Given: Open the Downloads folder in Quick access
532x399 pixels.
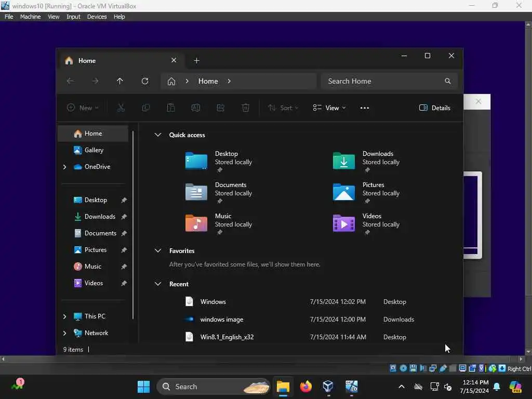Looking at the screenshot, I should tap(367, 161).
